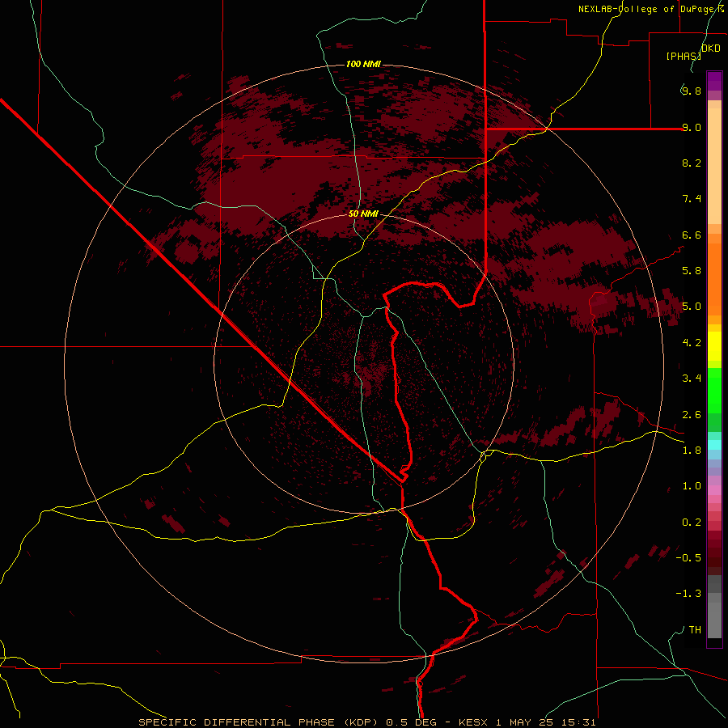Click the 8.2 value on the color scale
This screenshot has height=728, width=728.
692,163
